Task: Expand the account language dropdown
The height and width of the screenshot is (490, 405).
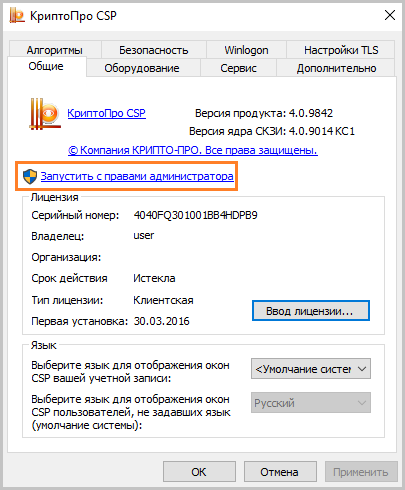Action: tap(311, 369)
